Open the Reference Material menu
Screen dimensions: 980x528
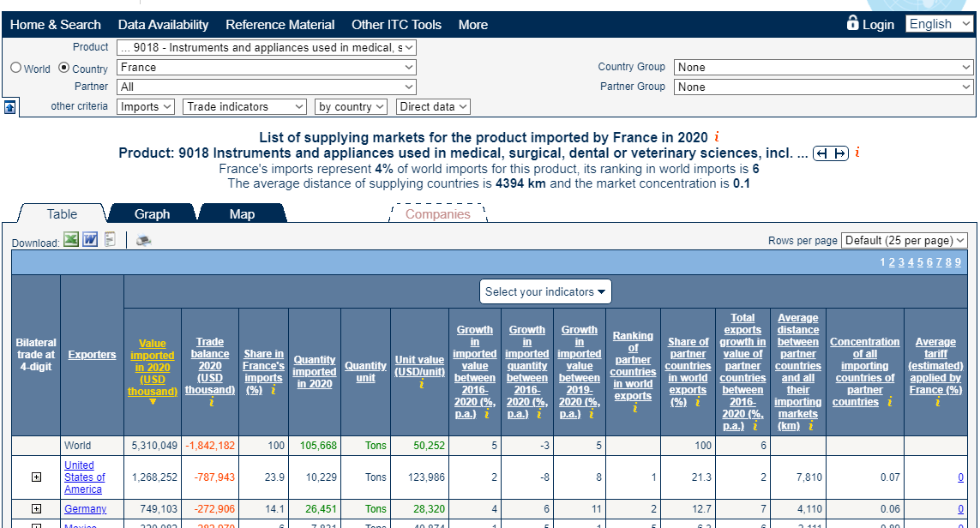pos(280,24)
